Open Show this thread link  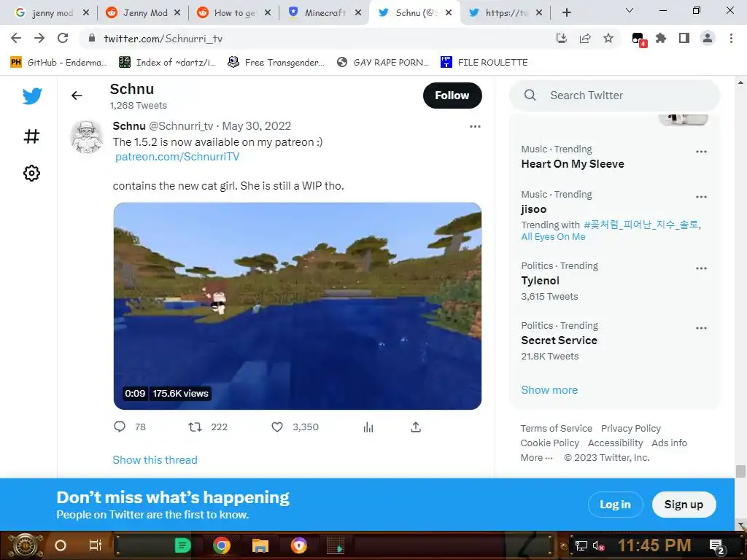[155, 460]
